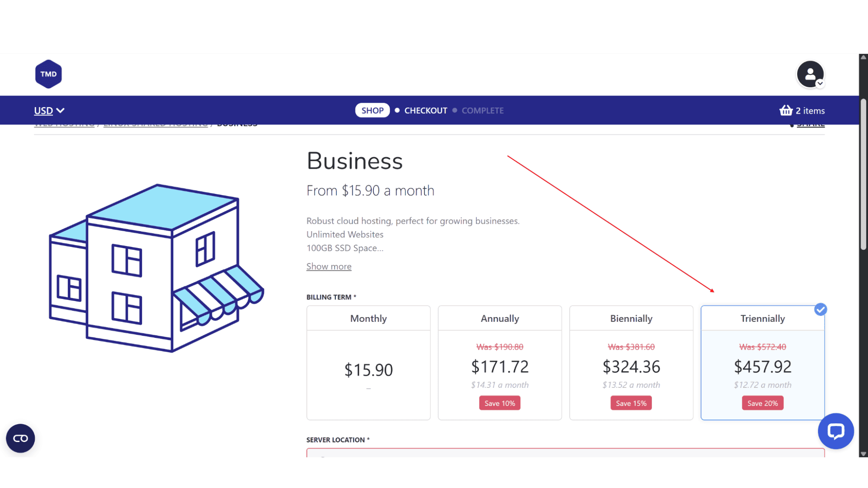Viewport: 868px width, 488px height.
Task: Click the $171.72 annual price
Action: pos(500,367)
